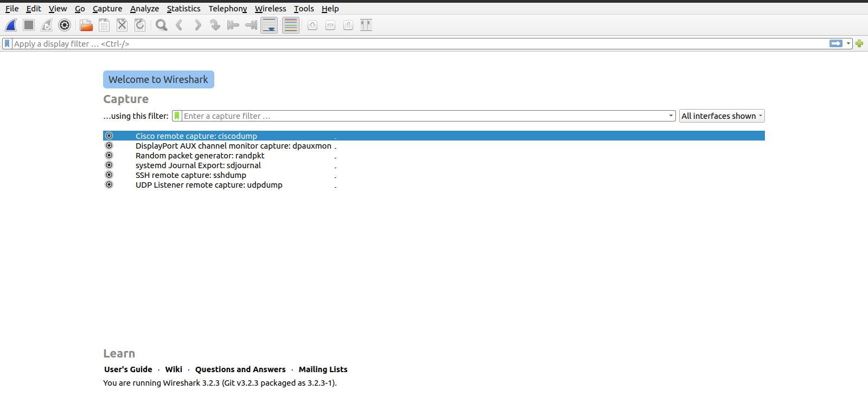
Task: Apply the display filter with the arrow button
Action: [836, 43]
